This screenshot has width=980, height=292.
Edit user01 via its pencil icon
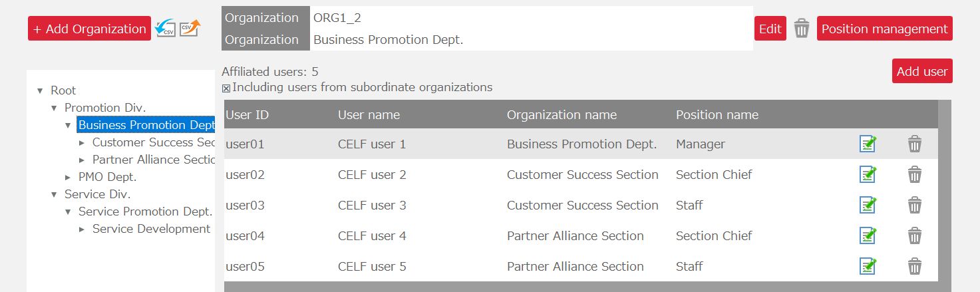(x=868, y=144)
